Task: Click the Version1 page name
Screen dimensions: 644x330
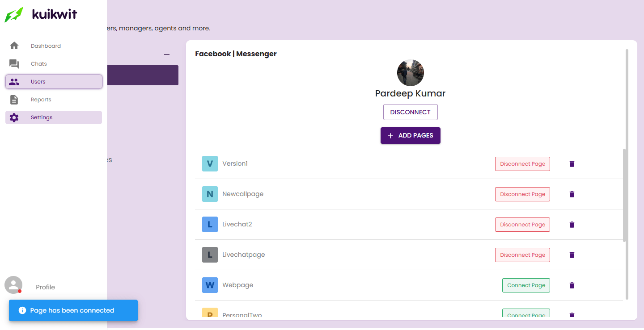Action: (x=235, y=163)
